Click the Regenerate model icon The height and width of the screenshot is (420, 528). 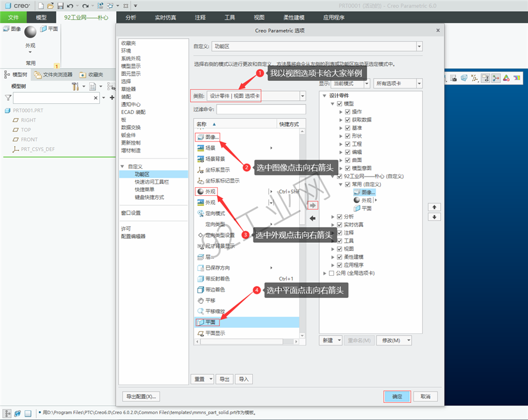click(100, 6)
